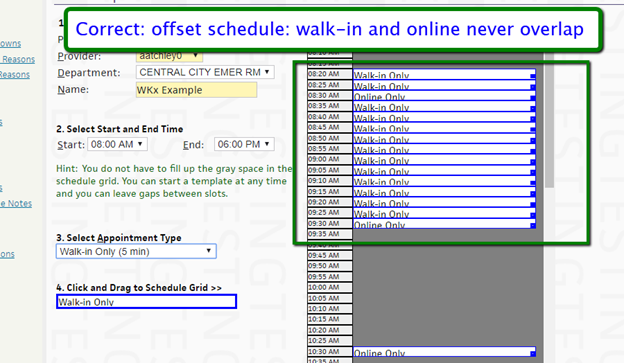Select the 09:00 AM Walk-in Only slot

tap(444, 160)
